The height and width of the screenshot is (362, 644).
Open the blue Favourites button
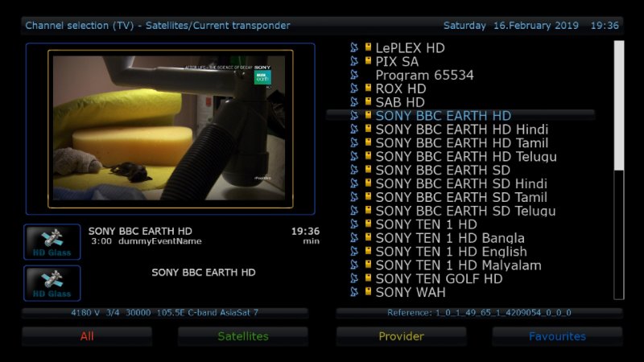pos(557,336)
